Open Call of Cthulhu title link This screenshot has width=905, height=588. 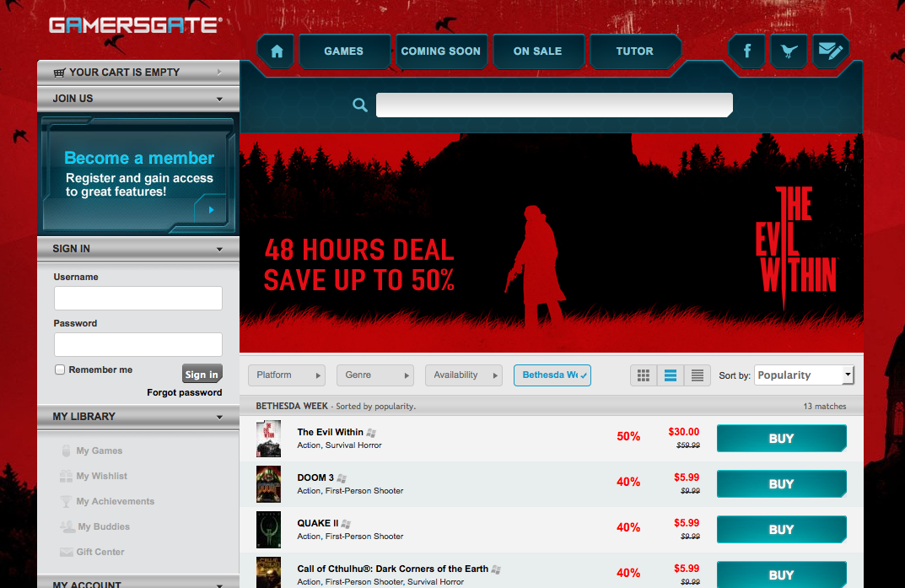(392, 569)
